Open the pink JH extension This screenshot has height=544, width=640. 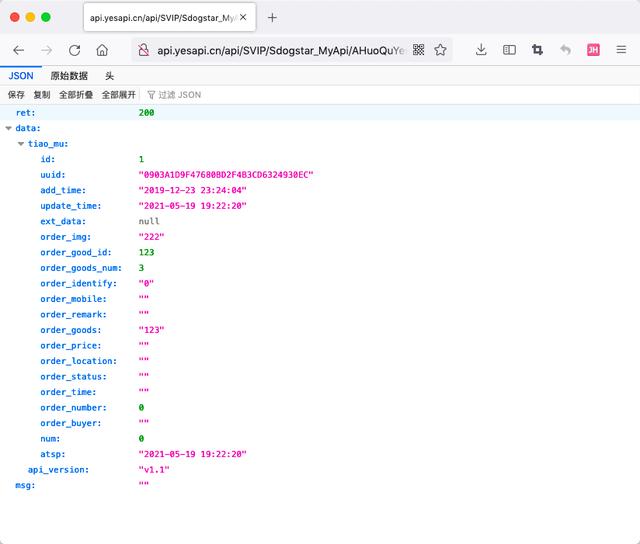click(x=593, y=50)
